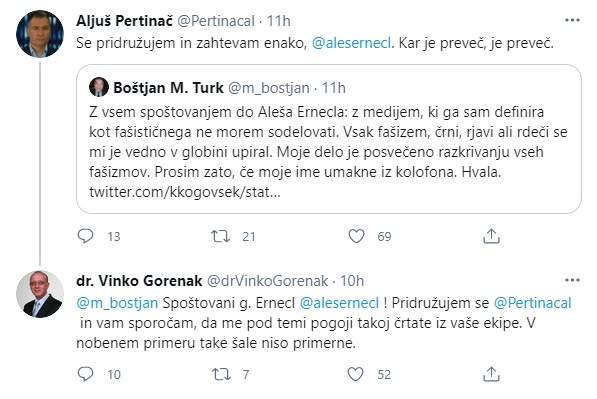The image size is (597, 399).
Task: Click the Aljuš Pertinač display name
Action: [125, 21]
